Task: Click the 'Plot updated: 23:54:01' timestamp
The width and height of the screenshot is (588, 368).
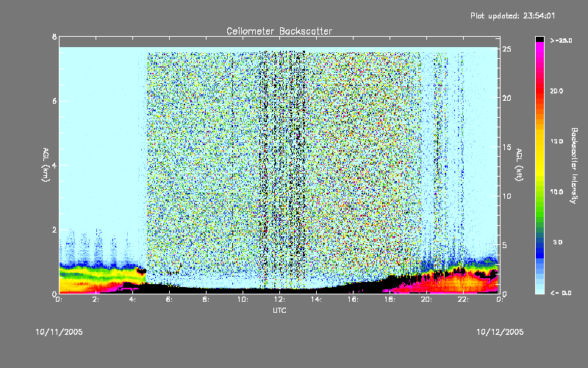Action: pos(512,15)
